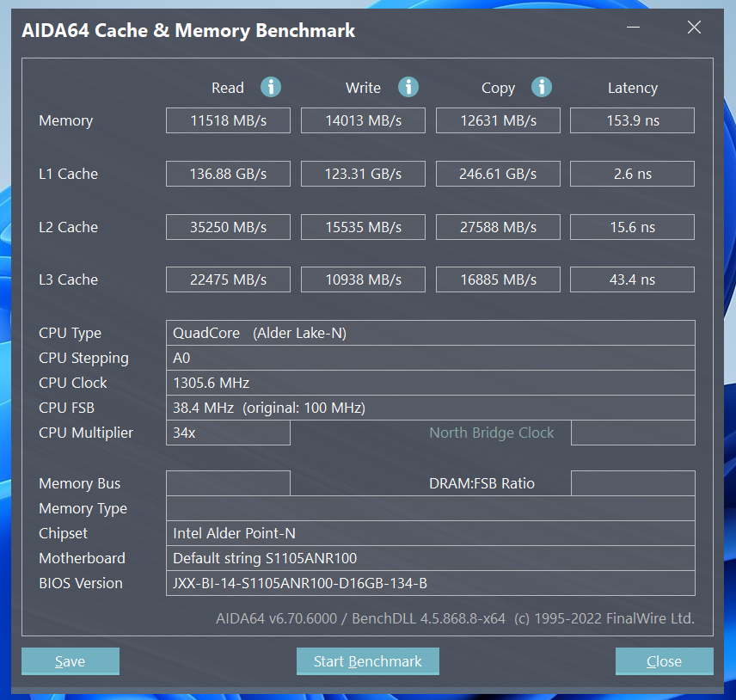Click the empty Memory Type field
This screenshot has width=736, height=700.
pos(431,508)
